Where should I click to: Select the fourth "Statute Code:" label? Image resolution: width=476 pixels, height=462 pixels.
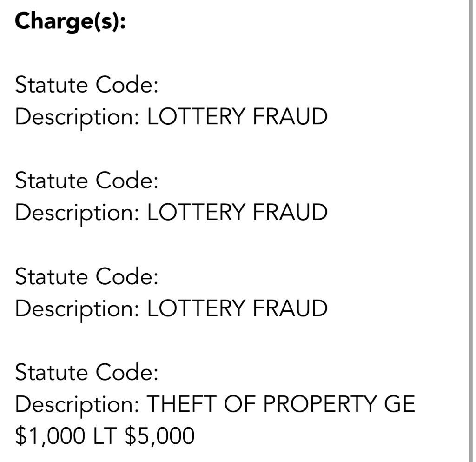(86, 373)
